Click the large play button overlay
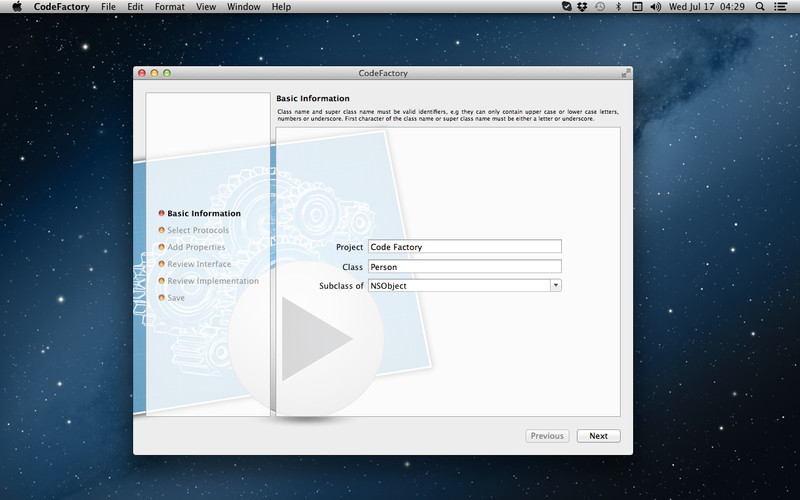Screen dimensions: 800x500 (306, 339)
